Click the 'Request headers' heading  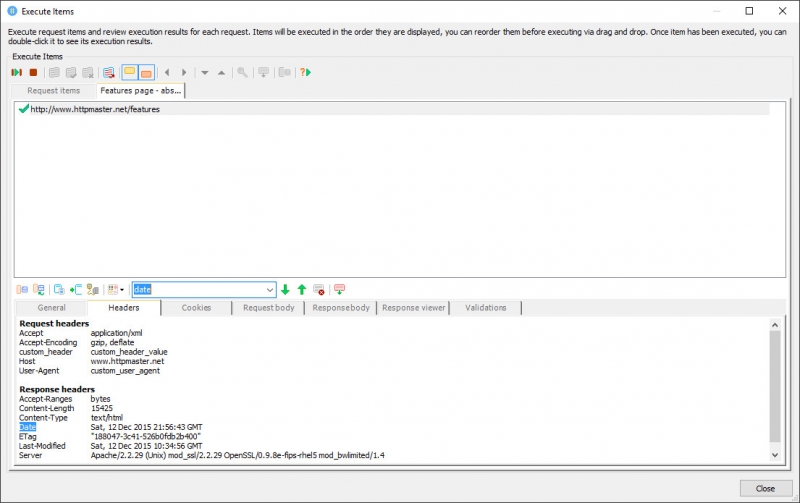(x=54, y=323)
